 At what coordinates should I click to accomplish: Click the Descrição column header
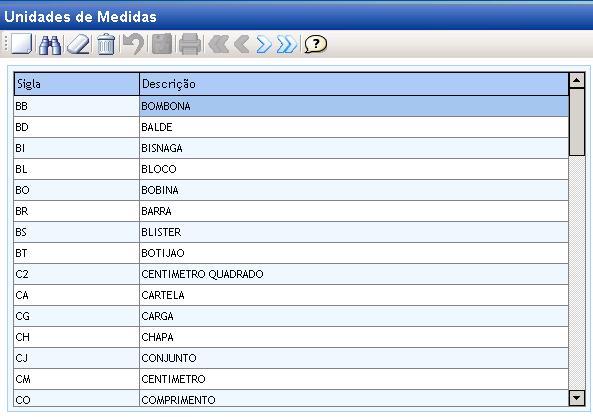(x=354, y=84)
